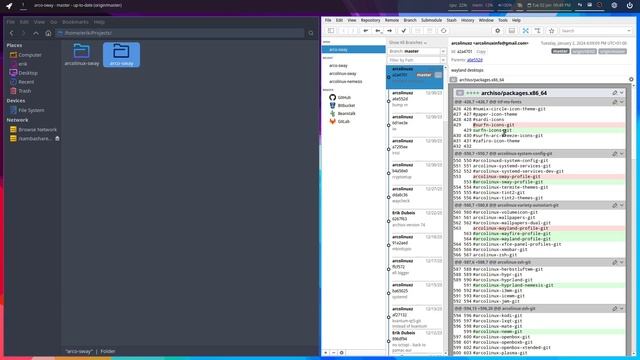
Task: Open the Stash menu
Action: pyautogui.click(x=451, y=20)
